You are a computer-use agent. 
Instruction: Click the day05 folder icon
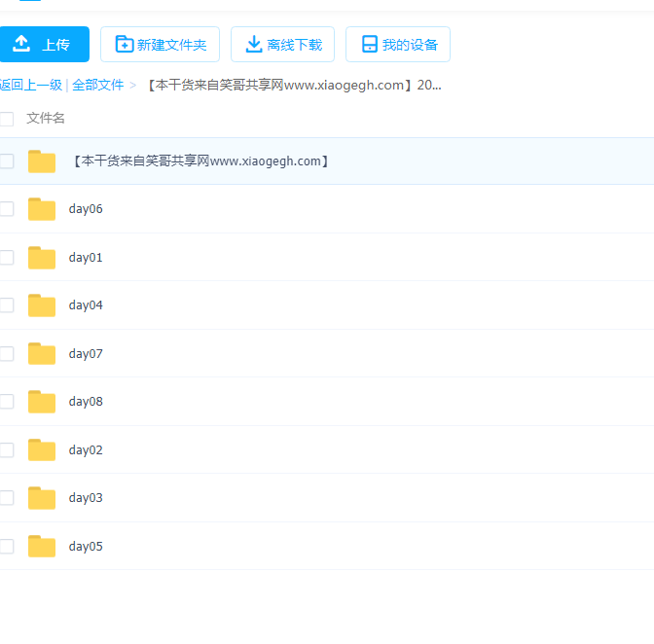42,547
